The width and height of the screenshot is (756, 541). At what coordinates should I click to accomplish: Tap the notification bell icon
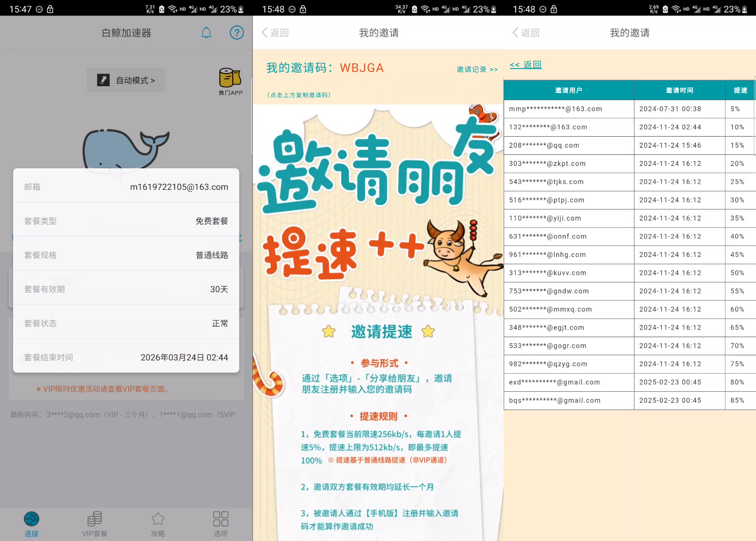pyautogui.click(x=206, y=33)
